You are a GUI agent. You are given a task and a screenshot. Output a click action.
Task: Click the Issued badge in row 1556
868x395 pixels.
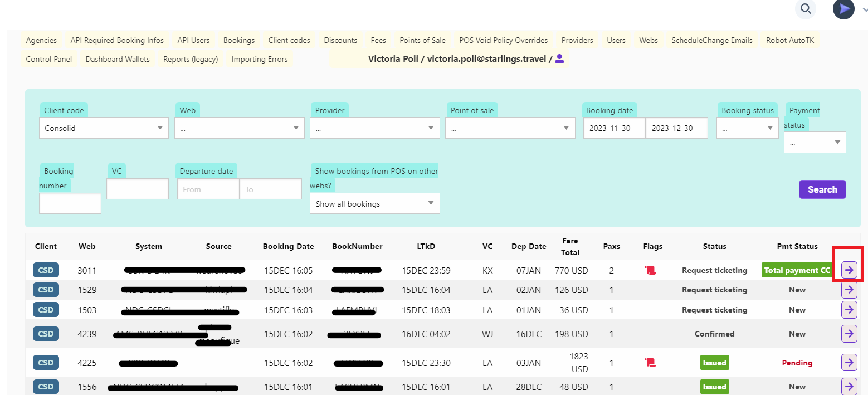point(714,387)
